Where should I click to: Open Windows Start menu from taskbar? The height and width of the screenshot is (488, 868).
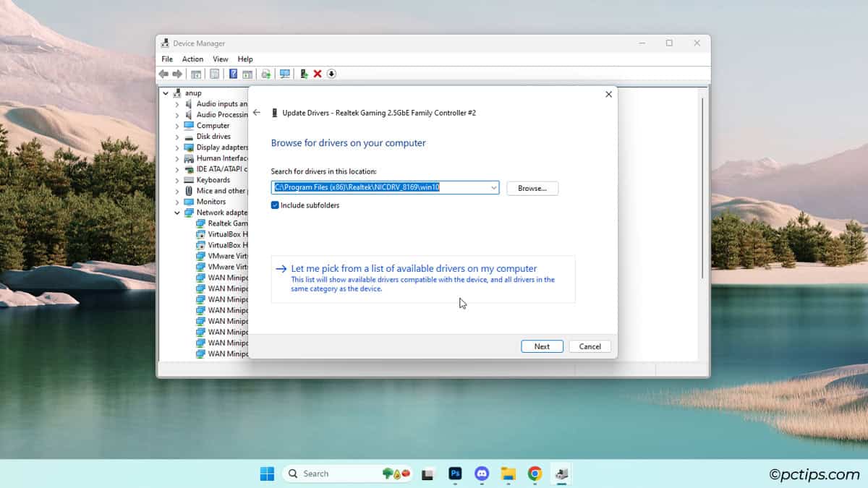click(267, 474)
